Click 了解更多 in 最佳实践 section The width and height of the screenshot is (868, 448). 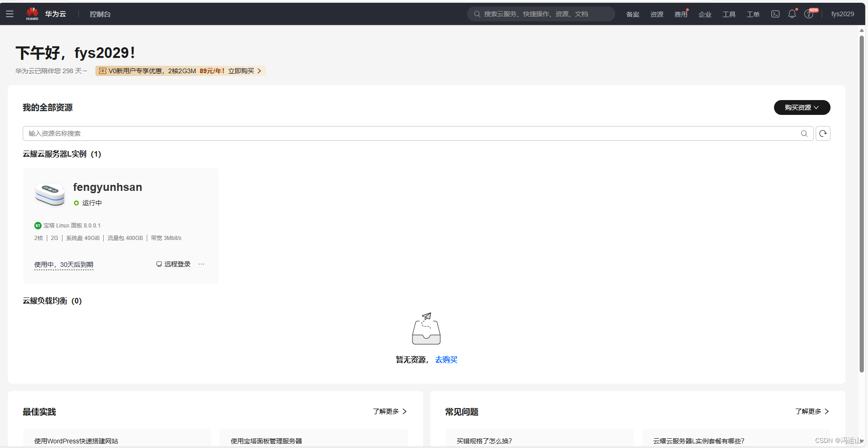[x=390, y=411]
